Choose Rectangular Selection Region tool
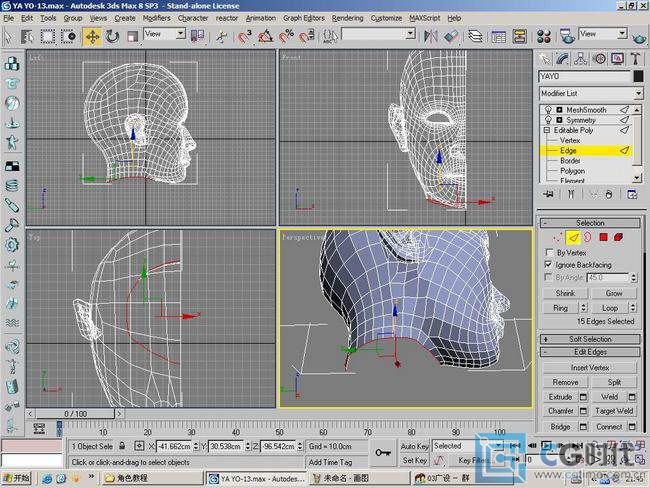The height and width of the screenshot is (488, 650). [48, 36]
